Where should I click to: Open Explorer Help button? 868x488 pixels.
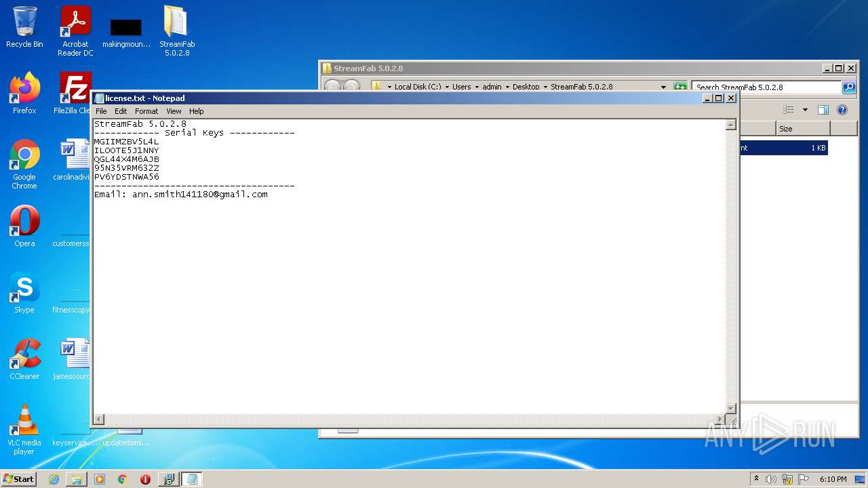click(842, 110)
